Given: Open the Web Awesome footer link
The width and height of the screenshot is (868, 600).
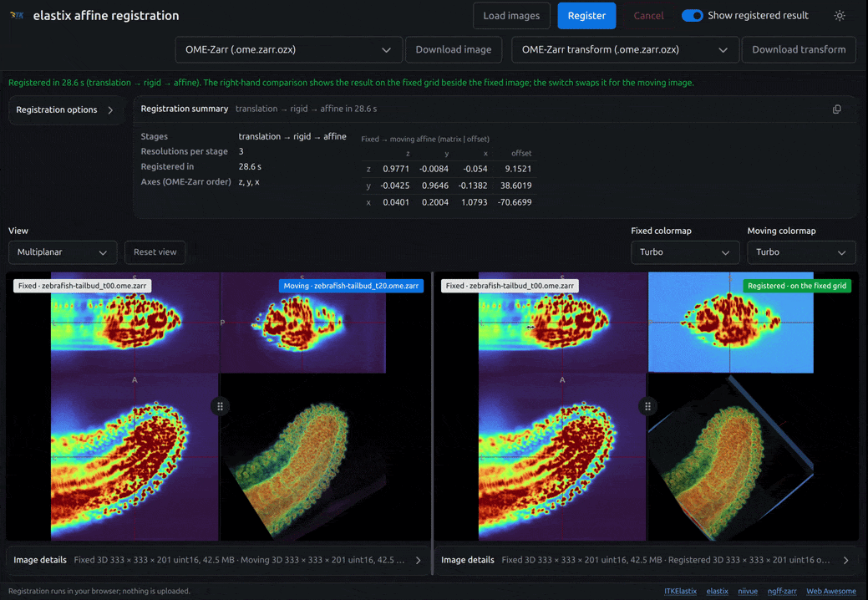Looking at the screenshot, I should coord(831,591).
